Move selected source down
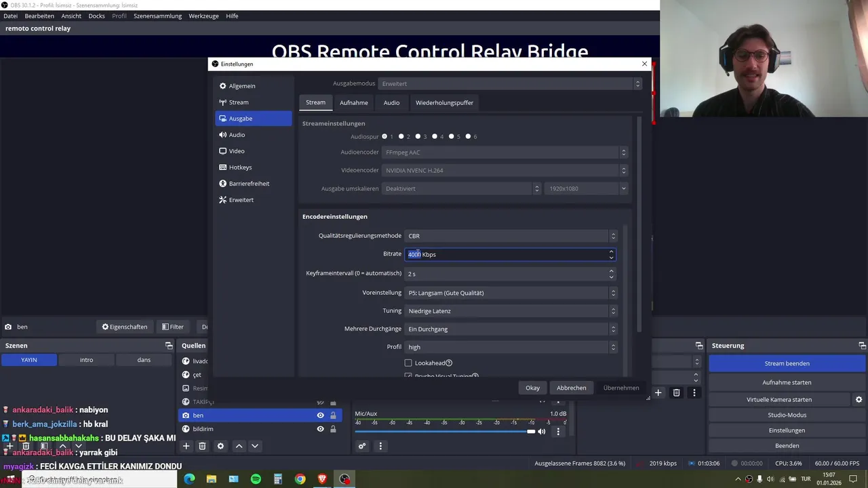Screen dimensions: 868x488 [x=255, y=446]
